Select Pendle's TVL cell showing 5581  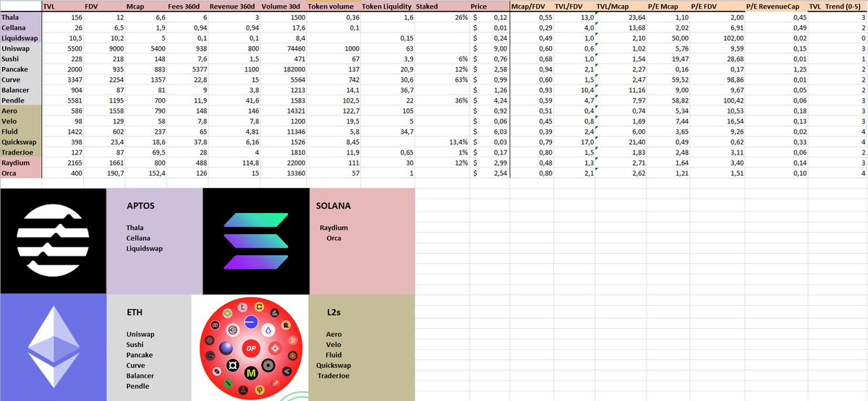point(62,100)
